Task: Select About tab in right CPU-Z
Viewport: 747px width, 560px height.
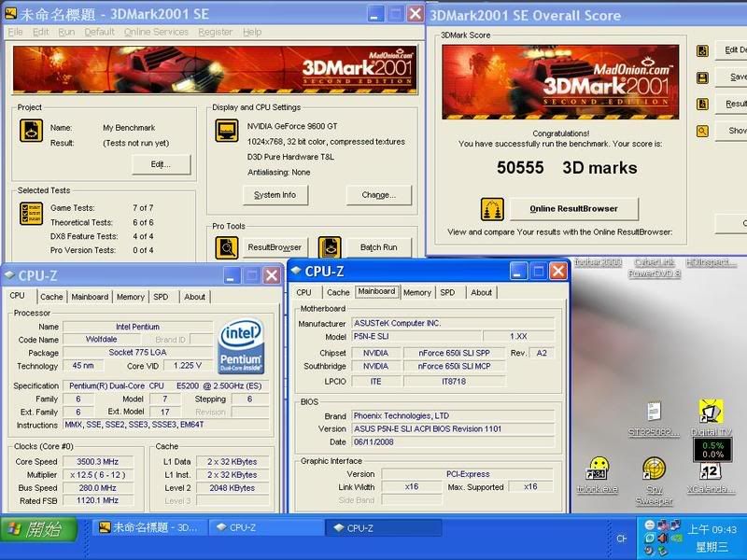Action: pos(481,292)
